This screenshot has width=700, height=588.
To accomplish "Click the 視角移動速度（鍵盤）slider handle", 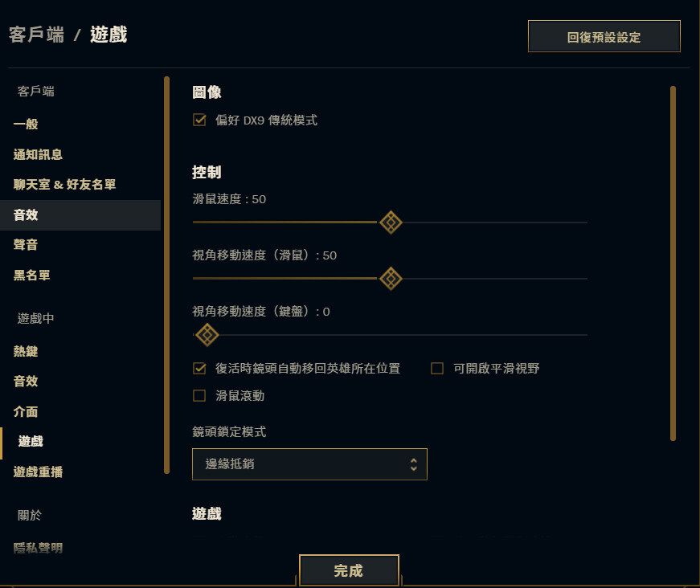I will point(207,335).
